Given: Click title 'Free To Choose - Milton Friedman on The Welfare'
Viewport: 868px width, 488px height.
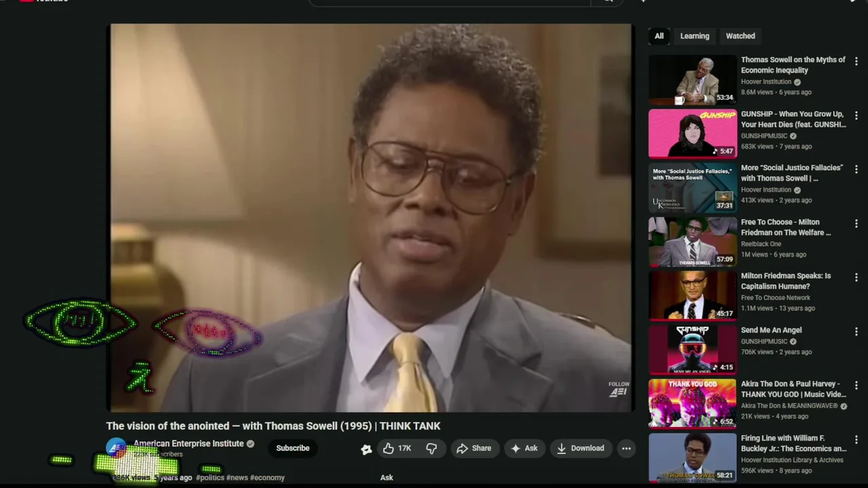Looking at the screenshot, I should pos(786,227).
